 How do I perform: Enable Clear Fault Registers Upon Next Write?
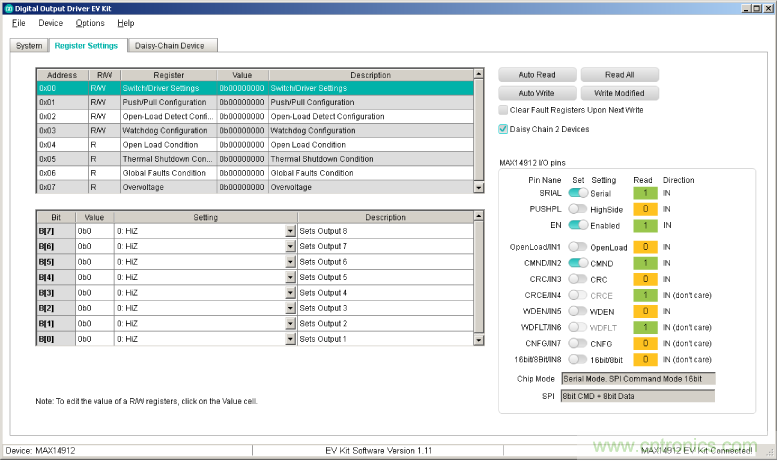(x=504, y=110)
